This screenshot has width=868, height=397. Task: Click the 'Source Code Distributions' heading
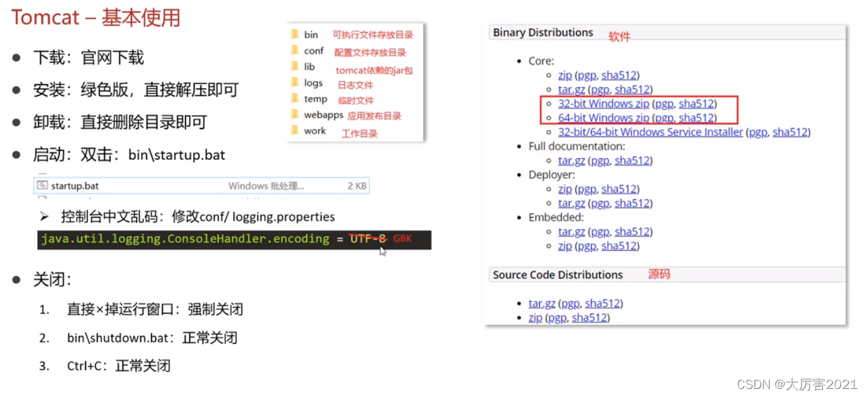557,275
